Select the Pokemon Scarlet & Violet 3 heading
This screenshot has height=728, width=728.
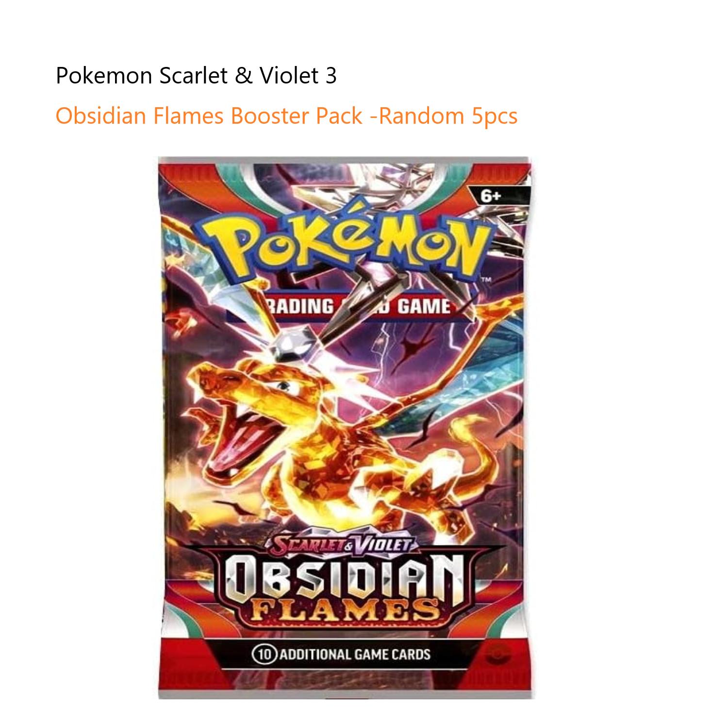pos(196,76)
